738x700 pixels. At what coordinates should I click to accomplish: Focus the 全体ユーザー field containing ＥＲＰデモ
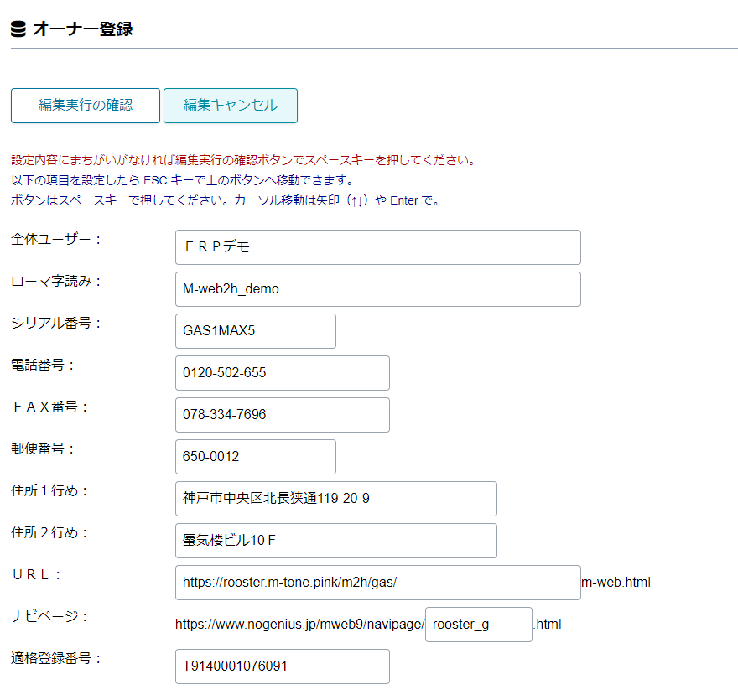click(377, 247)
